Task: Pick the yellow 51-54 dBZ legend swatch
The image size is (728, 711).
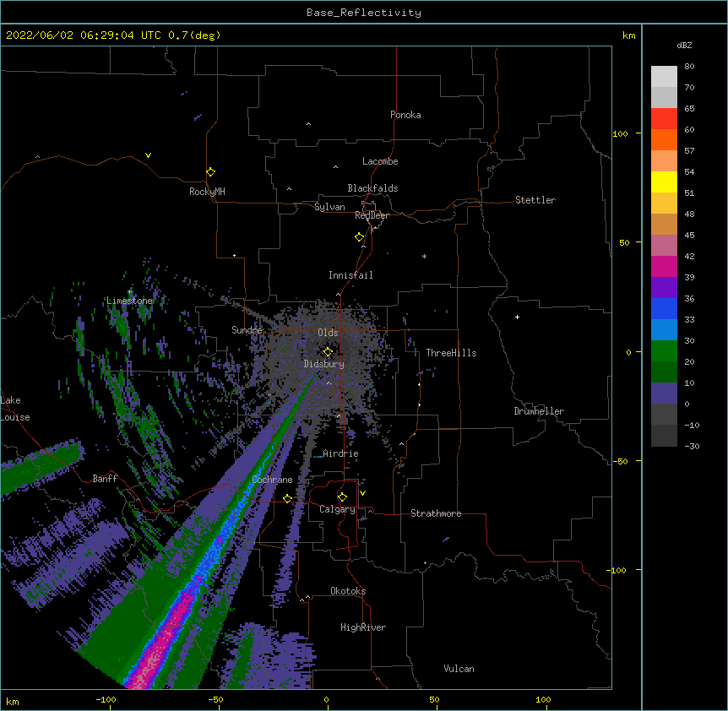Action: [664, 182]
